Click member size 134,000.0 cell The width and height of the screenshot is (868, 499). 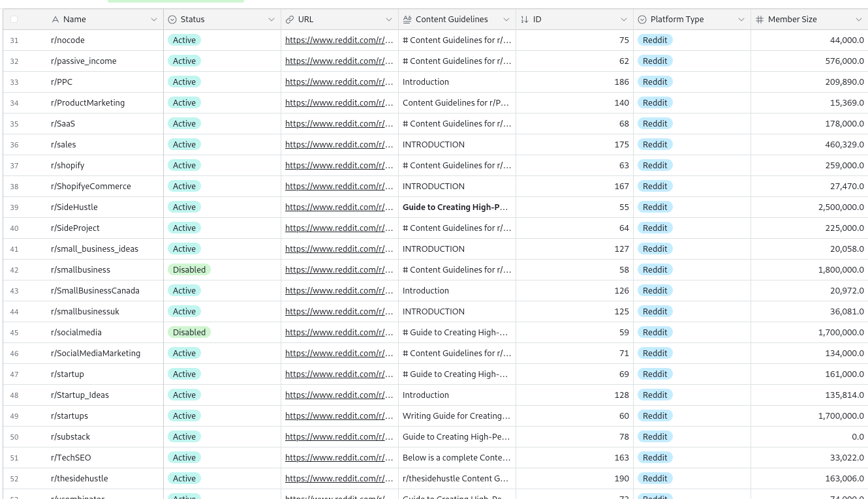(x=809, y=354)
